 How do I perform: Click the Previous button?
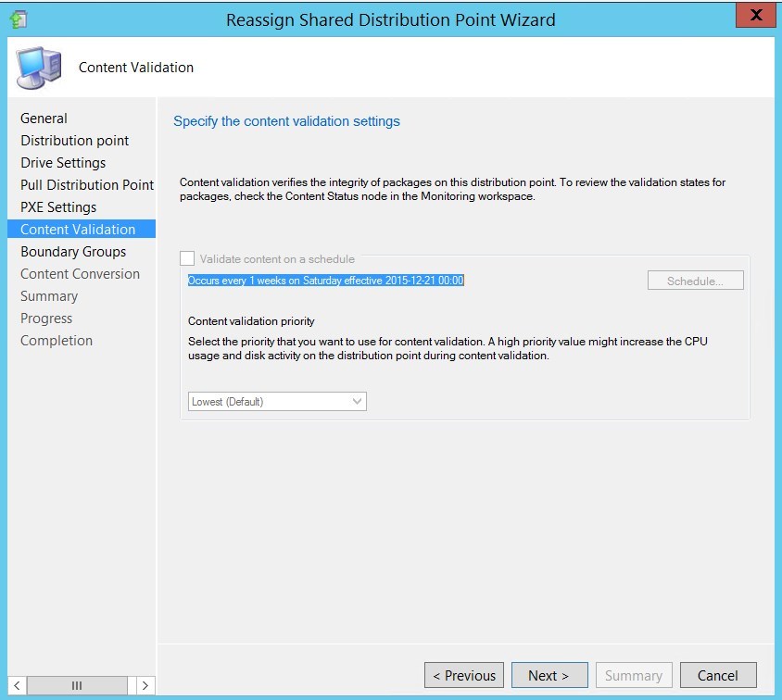click(463, 675)
